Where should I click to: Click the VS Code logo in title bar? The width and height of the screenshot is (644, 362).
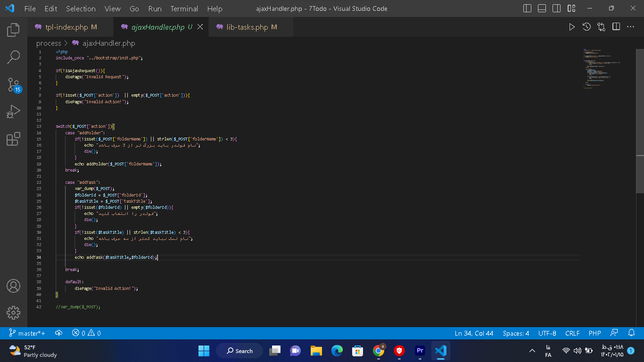point(10,8)
